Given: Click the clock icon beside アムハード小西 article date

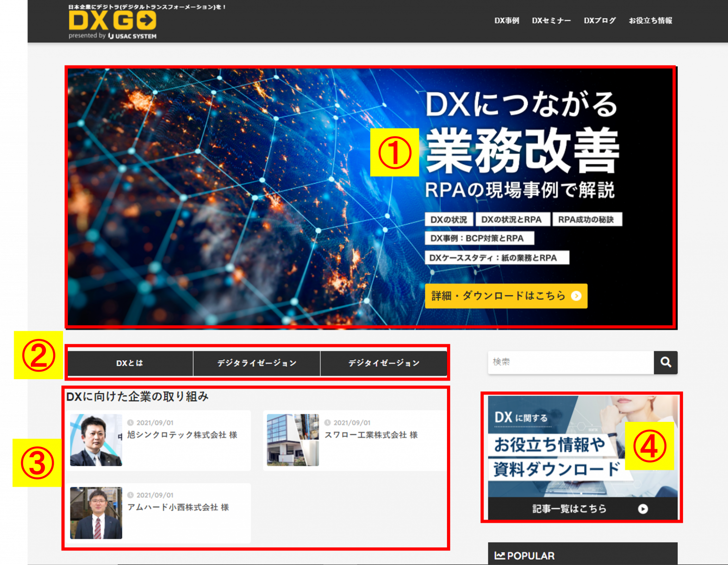Looking at the screenshot, I should tap(131, 494).
